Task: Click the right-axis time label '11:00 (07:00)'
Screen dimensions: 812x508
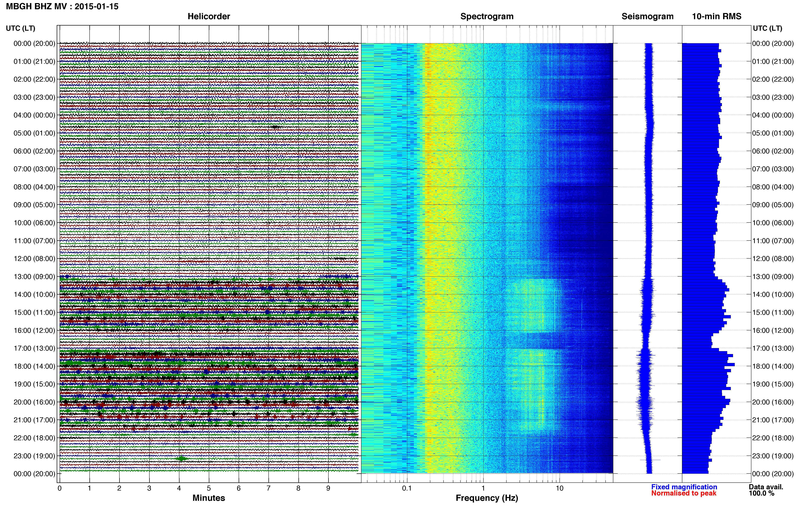Action: click(773, 241)
